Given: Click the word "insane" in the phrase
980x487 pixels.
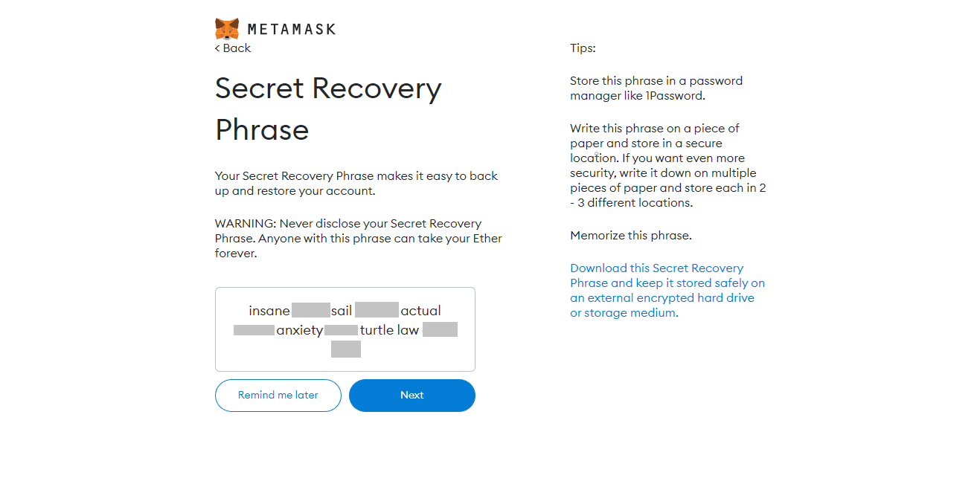Looking at the screenshot, I should [x=269, y=311].
